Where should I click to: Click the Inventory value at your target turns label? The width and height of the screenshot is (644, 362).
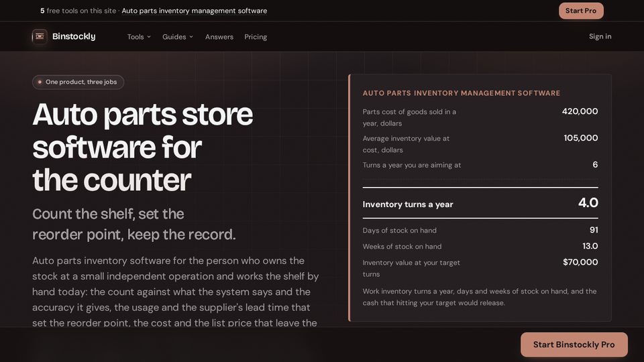pos(411,268)
